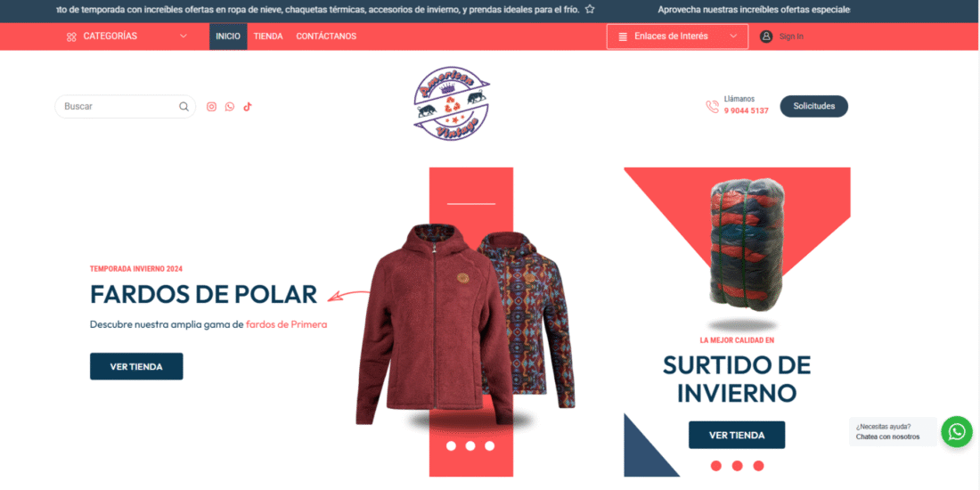This screenshot has height=490, width=980.
Task: Open the Enlaces de Interés dropdown
Action: tap(677, 37)
